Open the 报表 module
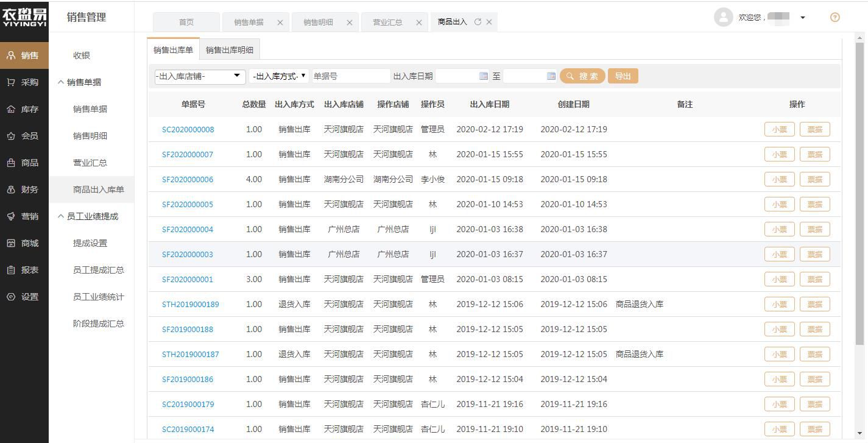Screen dimensions: 868x443 click(x=24, y=269)
